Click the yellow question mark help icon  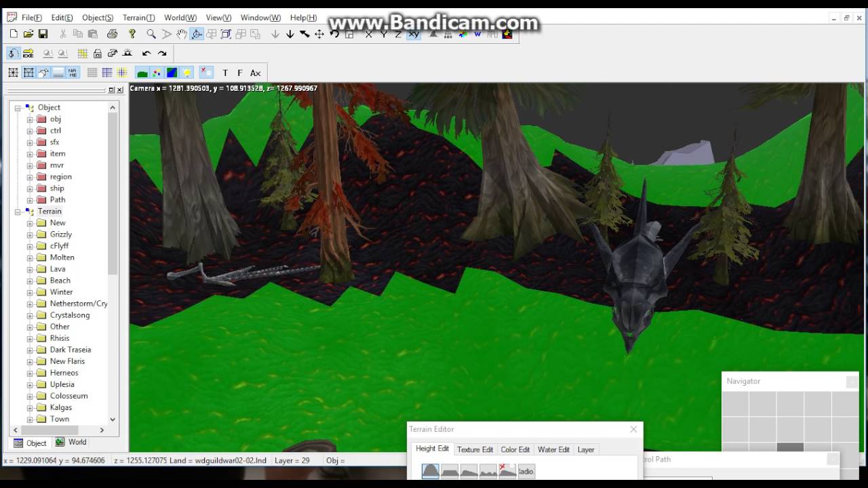(x=132, y=34)
